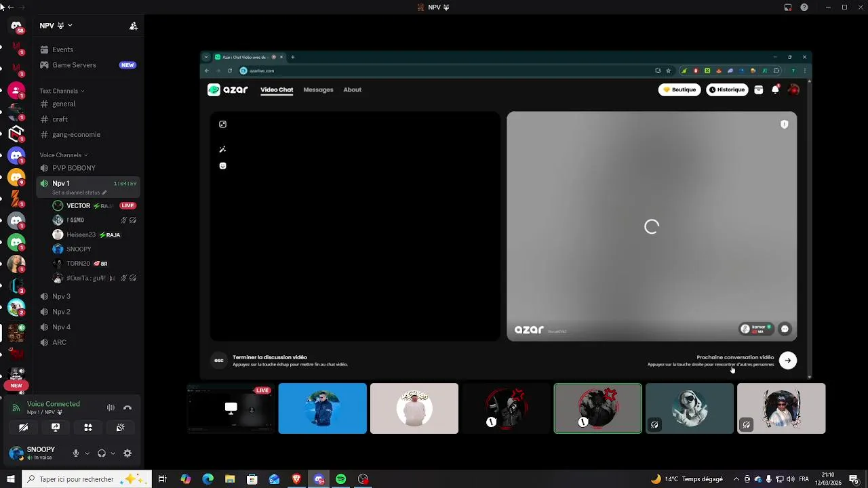Join the ARC voice channel

coord(88,342)
